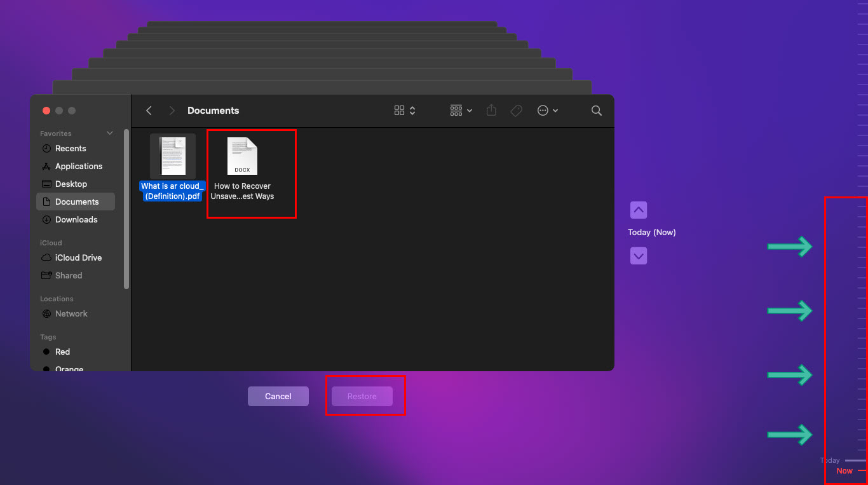Viewport: 868px width, 485px height.
Task: Click the forward navigation arrow
Action: click(172, 111)
